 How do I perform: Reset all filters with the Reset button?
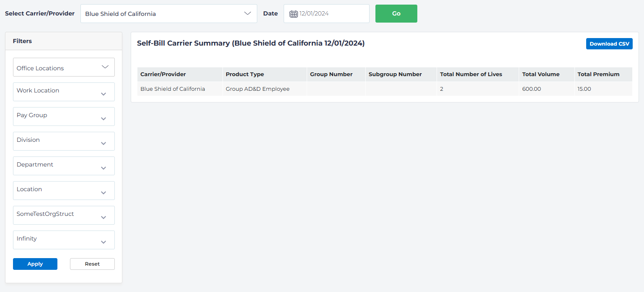92,264
